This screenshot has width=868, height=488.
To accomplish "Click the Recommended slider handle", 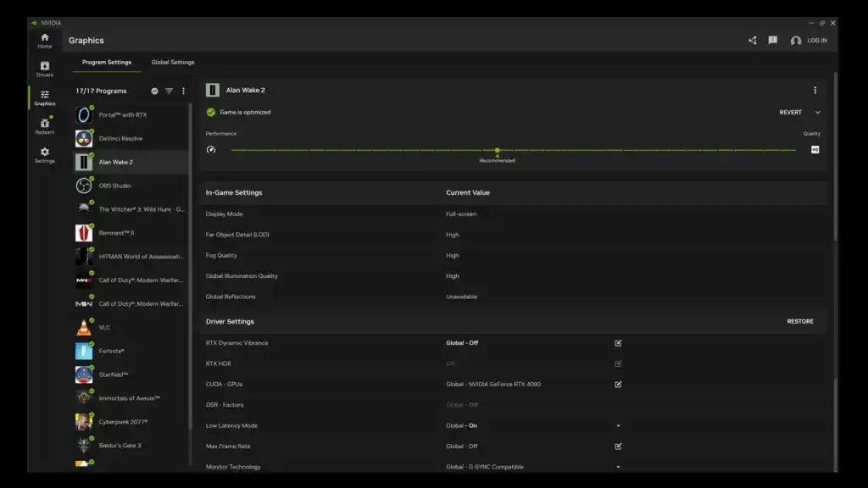I will 497,150.
